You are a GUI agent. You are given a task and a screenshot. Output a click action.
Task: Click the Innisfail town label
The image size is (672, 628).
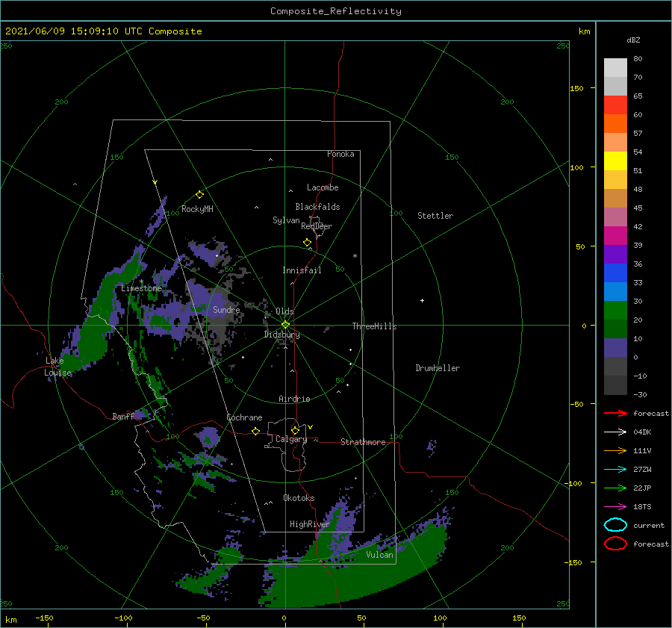click(x=302, y=270)
